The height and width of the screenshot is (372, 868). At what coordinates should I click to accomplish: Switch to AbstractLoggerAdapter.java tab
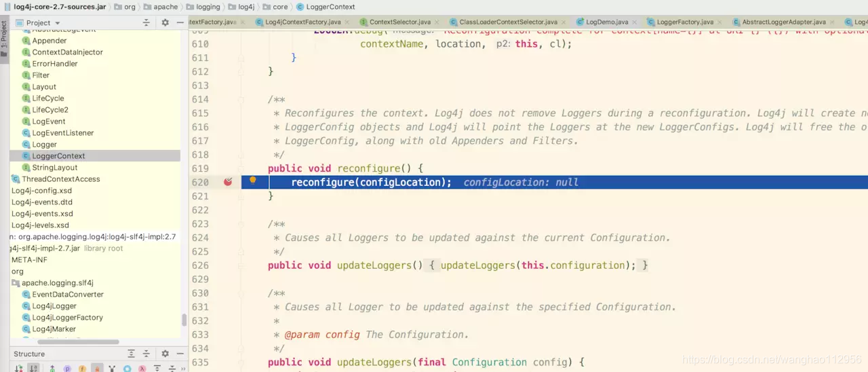click(784, 22)
